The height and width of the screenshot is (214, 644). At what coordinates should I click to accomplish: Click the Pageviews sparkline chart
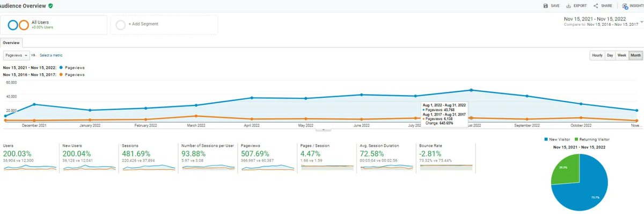point(268,167)
